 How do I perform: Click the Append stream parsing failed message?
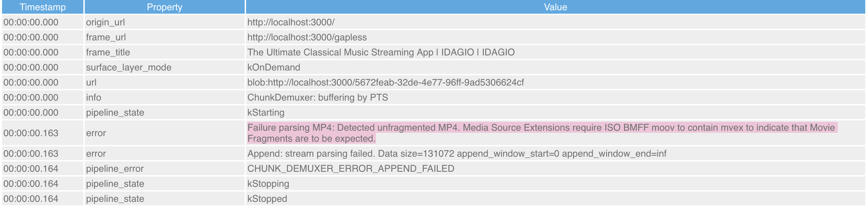457,154
